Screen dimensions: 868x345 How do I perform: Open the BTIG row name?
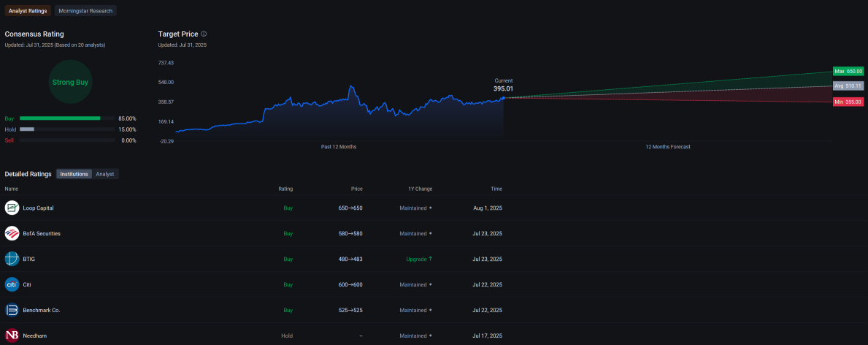pyautogui.click(x=28, y=259)
